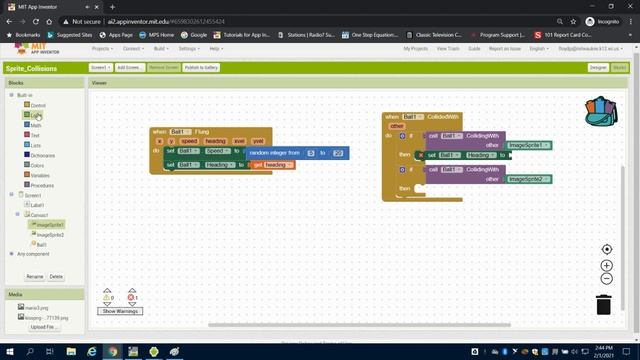Open File Explorer from taskbar
Screen dimensions: 640x360
pos(71,351)
